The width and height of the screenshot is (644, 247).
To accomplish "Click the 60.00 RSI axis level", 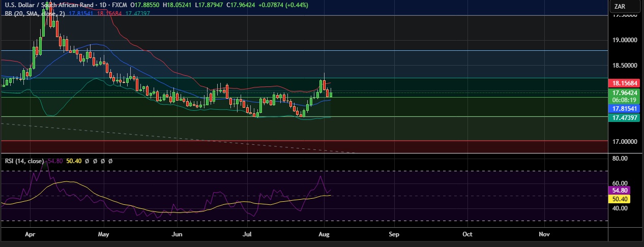I will (x=620, y=183).
